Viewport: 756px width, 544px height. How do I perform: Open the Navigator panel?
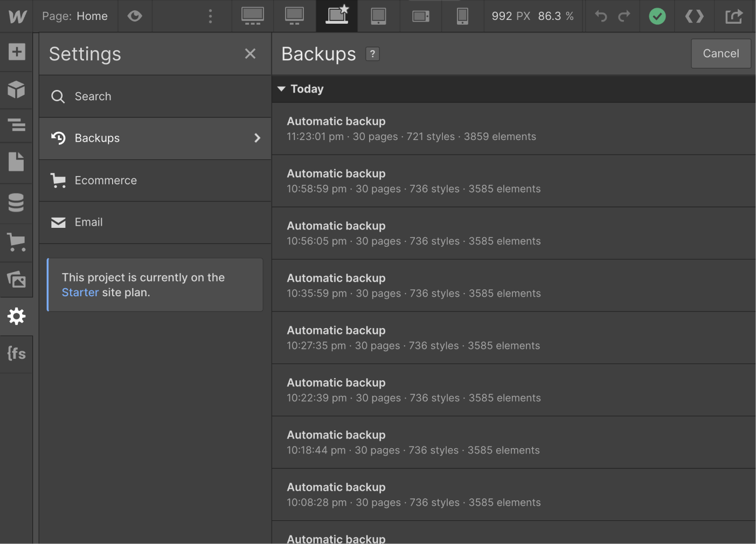(17, 125)
